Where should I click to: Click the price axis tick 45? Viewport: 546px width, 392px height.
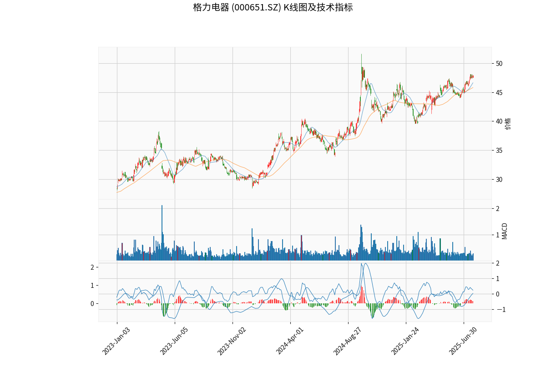pos(499,93)
